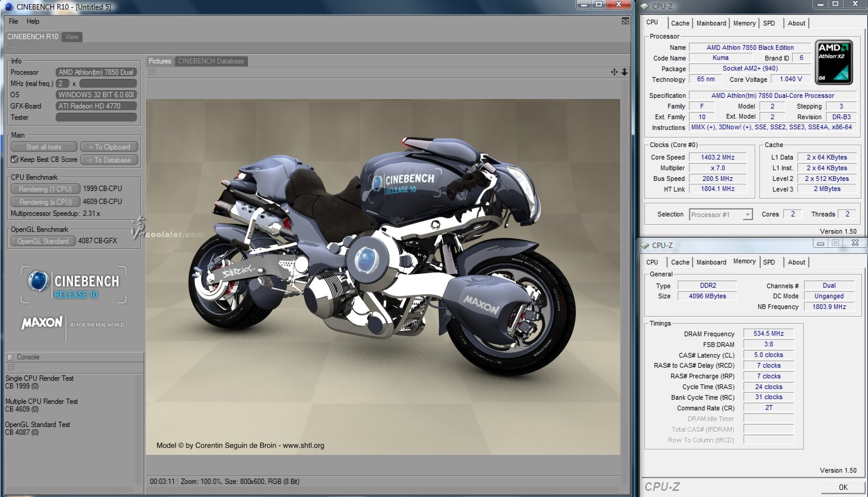
Task: Select the SPD tab in upper CPU-Z
Action: 769,23
